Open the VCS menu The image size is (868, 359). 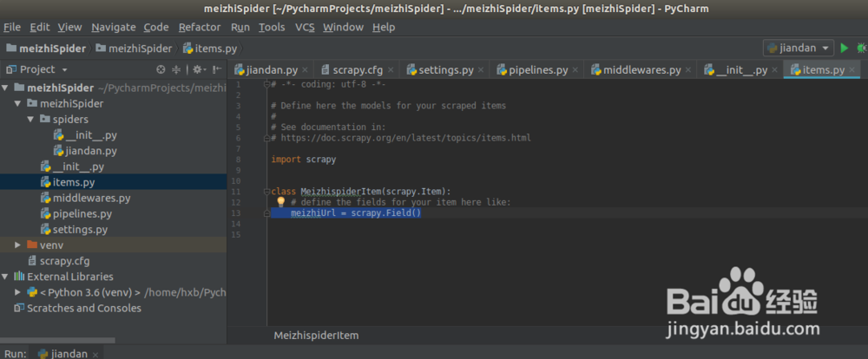pos(305,27)
